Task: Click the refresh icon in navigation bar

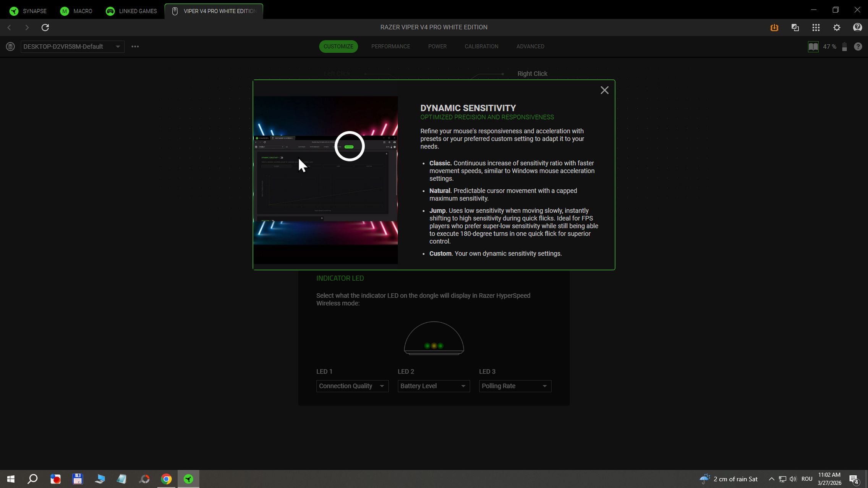Action: pyautogui.click(x=45, y=27)
